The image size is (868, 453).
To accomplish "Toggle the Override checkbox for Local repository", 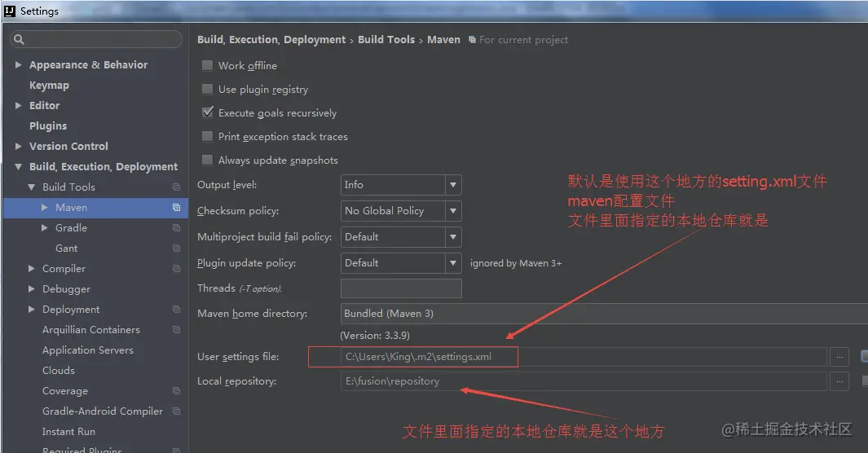I will [865, 380].
